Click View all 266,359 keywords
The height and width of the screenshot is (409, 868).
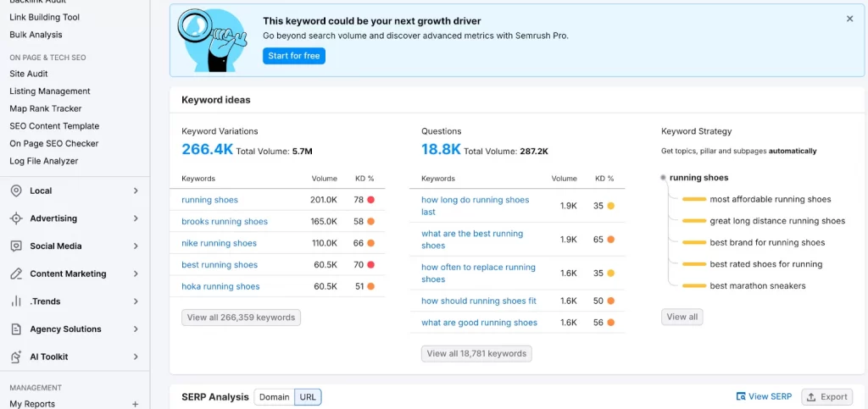point(241,318)
